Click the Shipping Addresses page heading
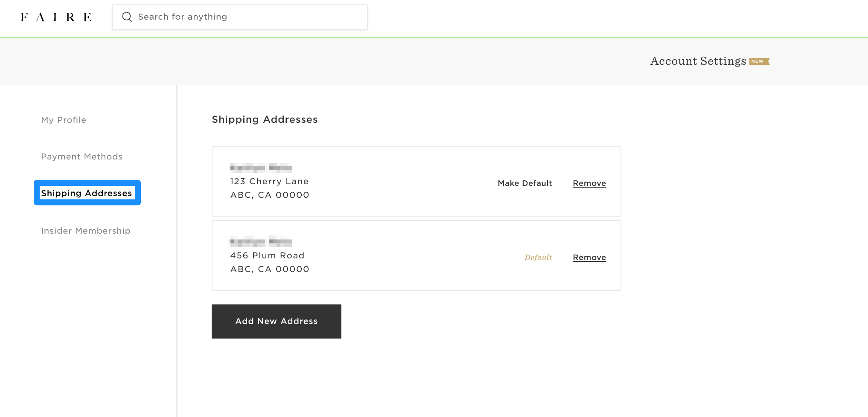Screen dimensions: 868x417 [x=265, y=119]
